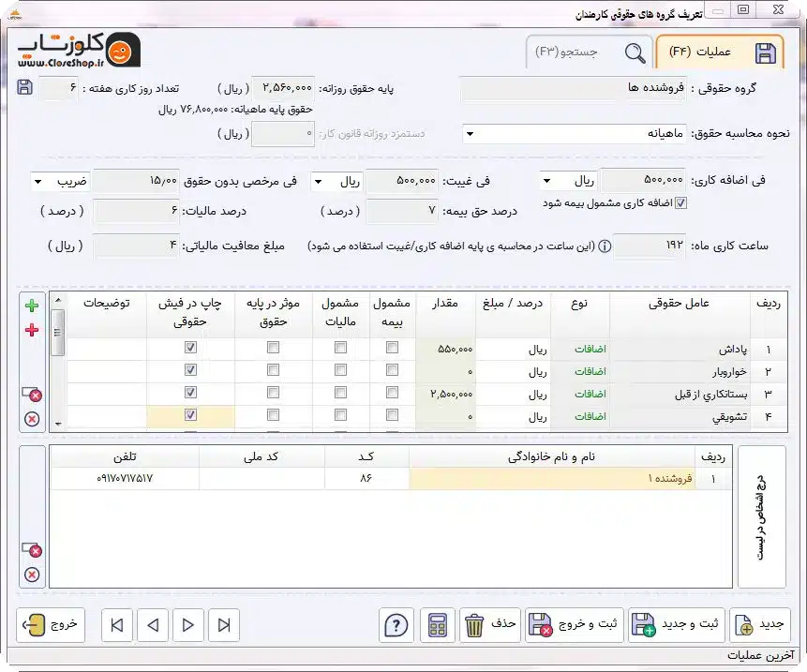Screen dimensions: 807x672
Task: Check مشمول بیمه box for تشویقی row
Action: click(392, 414)
